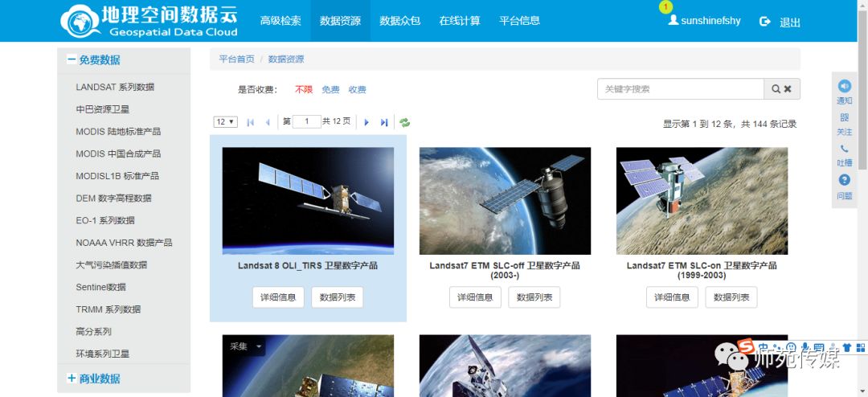Open the Sogou skin shirt icon
The image size is (868, 397).
click(846, 347)
